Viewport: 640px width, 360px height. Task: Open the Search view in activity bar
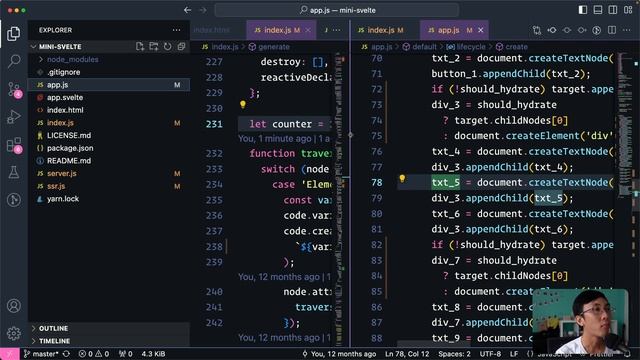pyautogui.click(x=13, y=61)
